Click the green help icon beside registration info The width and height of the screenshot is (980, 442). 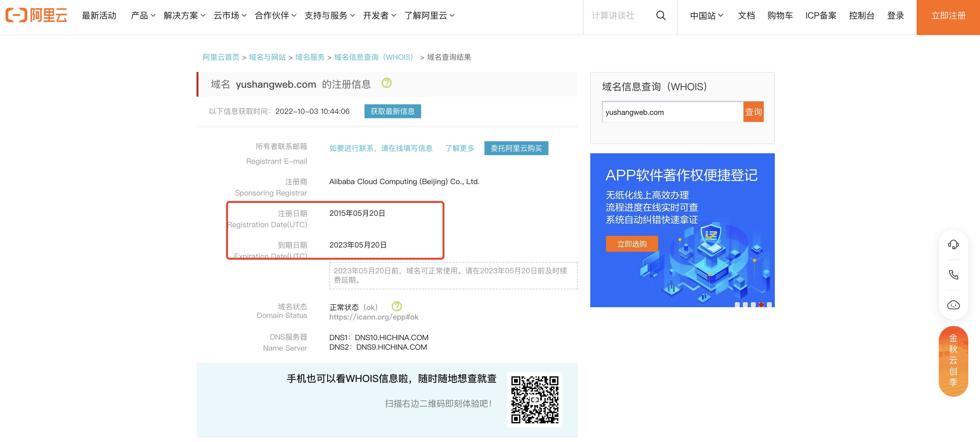click(386, 83)
